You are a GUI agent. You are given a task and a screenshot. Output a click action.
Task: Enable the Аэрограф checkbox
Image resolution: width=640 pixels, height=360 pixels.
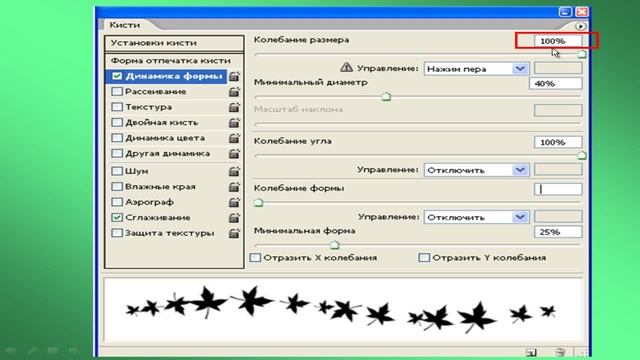[x=117, y=202]
